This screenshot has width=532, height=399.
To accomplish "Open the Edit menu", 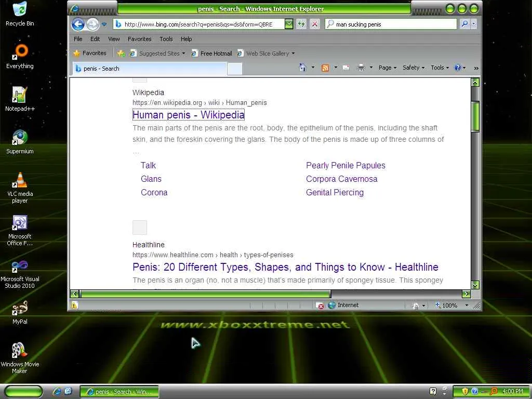I will pos(95,39).
